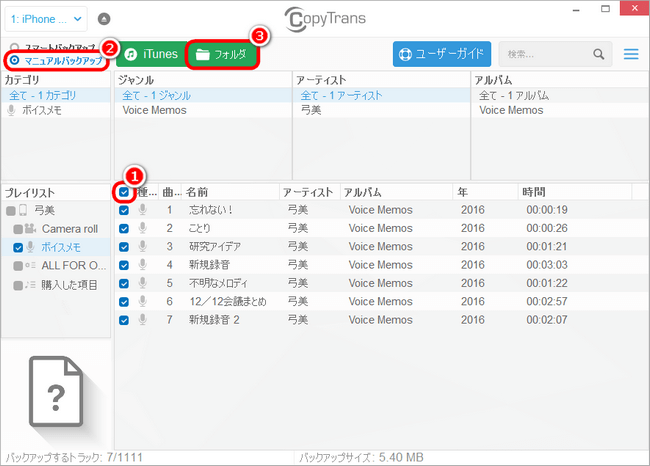Select the ALL FOR O... playlist
This screenshot has width=650, height=466.
pyautogui.click(x=74, y=265)
